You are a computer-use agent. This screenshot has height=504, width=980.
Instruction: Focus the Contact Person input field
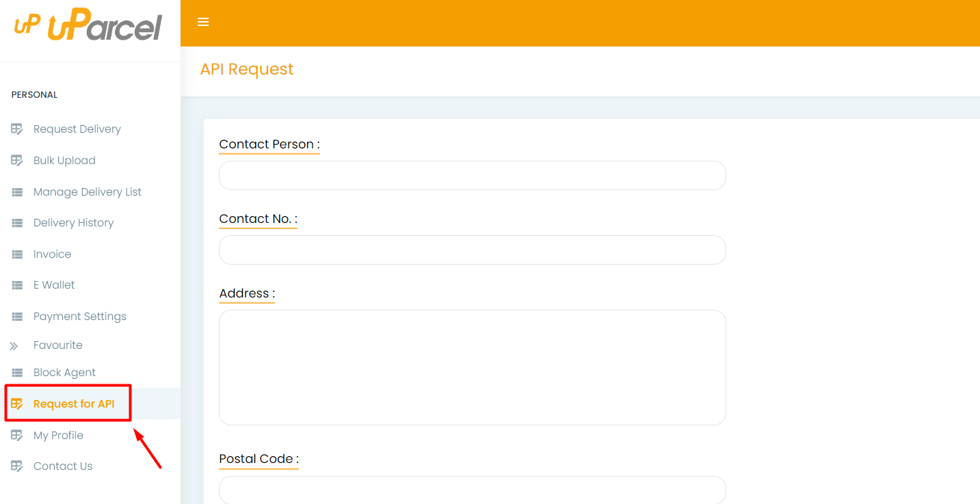pos(472,176)
